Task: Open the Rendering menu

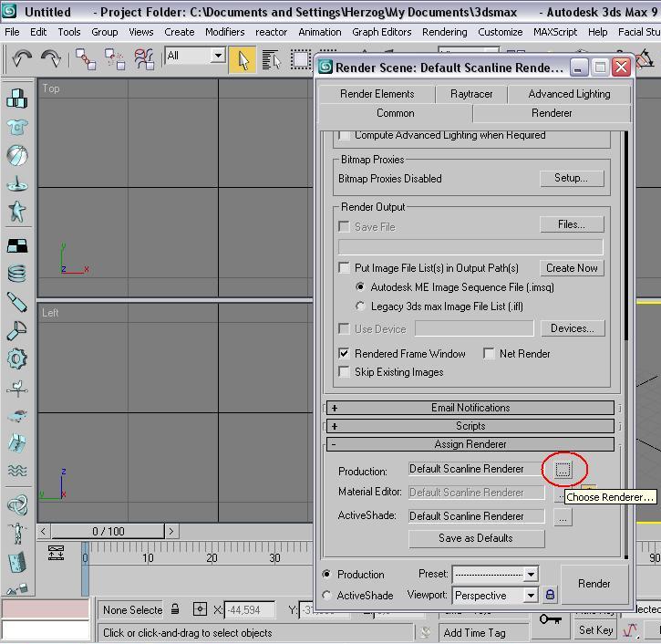Action: point(444,32)
